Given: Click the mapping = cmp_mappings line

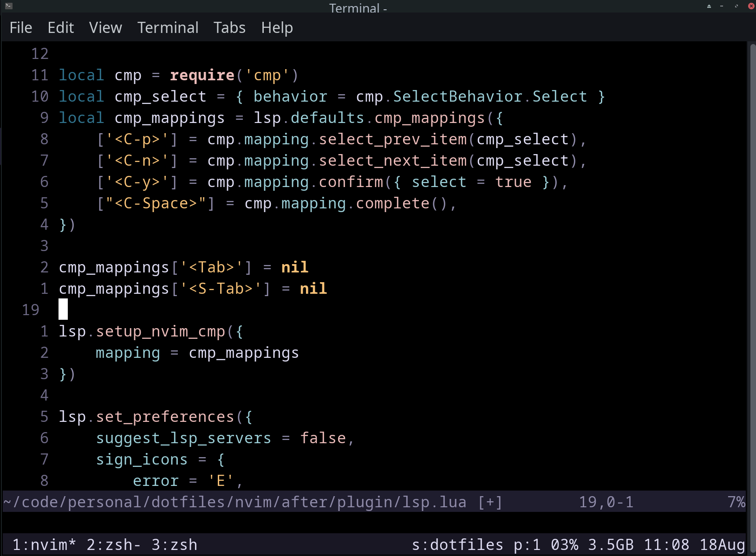Looking at the screenshot, I should [197, 353].
